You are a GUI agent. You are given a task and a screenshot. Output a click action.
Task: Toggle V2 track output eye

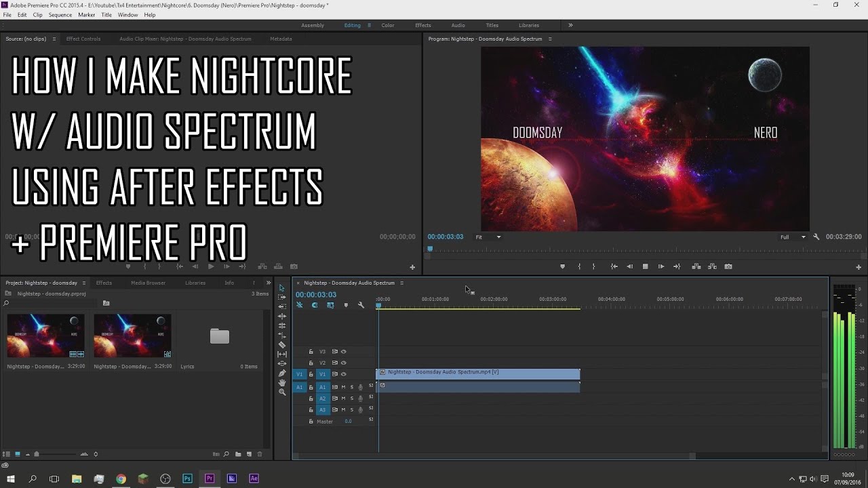pos(343,363)
